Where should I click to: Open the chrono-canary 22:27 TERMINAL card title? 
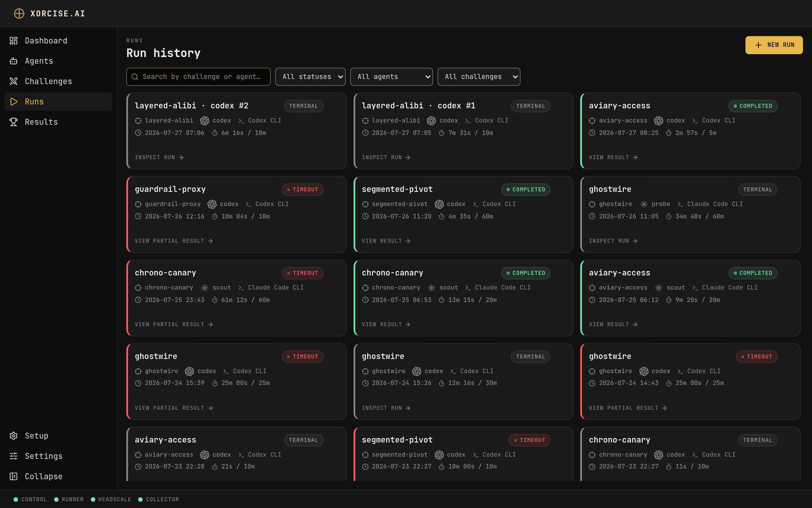(619, 440)
